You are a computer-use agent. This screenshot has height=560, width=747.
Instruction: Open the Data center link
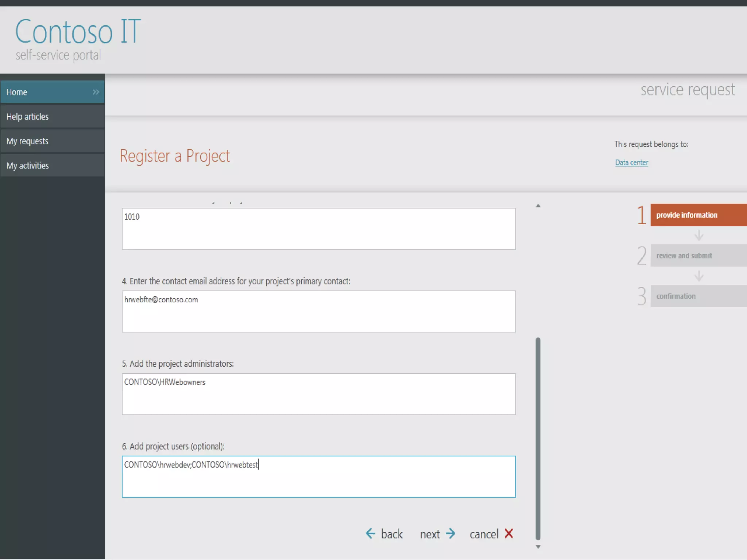[631, 163]
